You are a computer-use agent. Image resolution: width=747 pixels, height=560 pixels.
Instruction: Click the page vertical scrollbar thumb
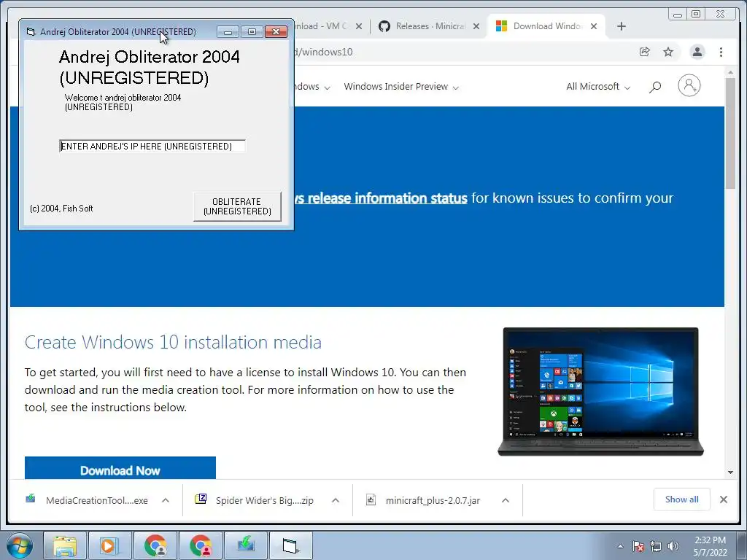[x=730, y=133]
